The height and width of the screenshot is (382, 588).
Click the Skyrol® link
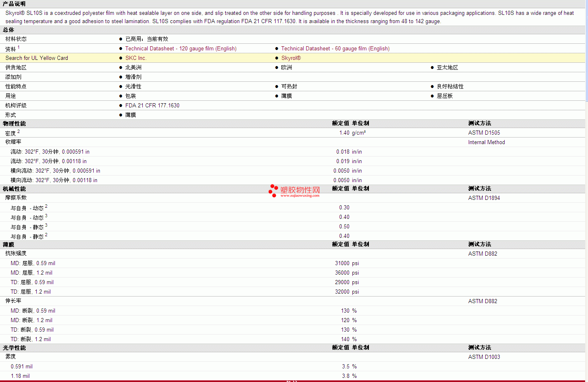[291, 58]
